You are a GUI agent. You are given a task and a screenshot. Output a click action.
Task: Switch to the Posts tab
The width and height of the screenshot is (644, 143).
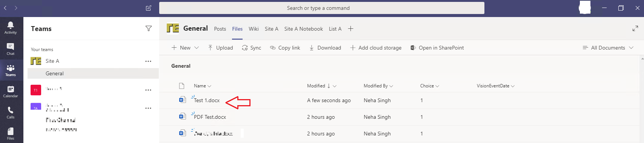coord(220,29)
